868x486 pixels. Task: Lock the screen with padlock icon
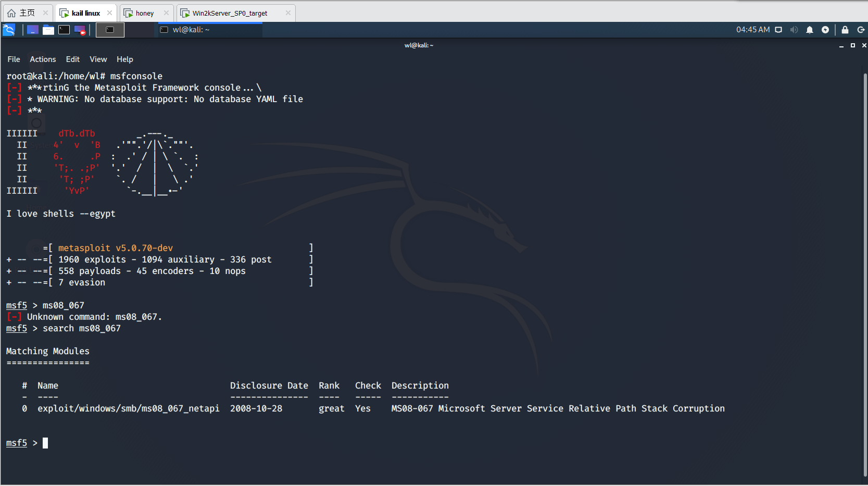(x=845, y=30)
